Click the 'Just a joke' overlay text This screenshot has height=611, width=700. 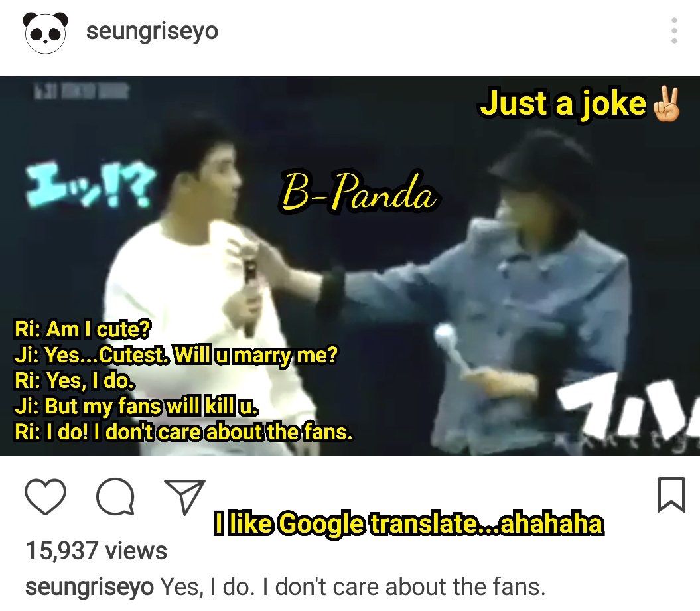point(563,103)
